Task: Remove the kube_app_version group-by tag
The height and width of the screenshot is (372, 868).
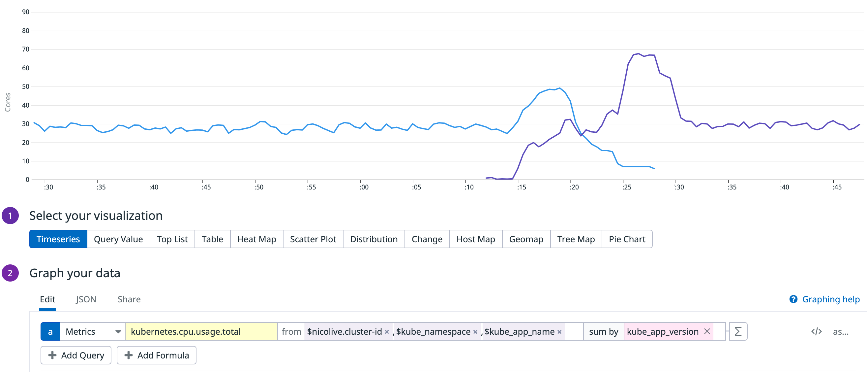Action: pos(707,331)
